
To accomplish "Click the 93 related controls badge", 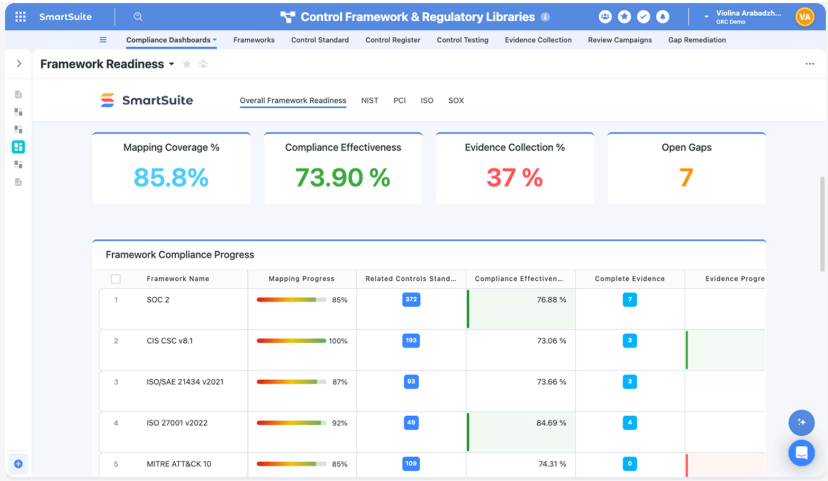I will [x=411, y=381].
